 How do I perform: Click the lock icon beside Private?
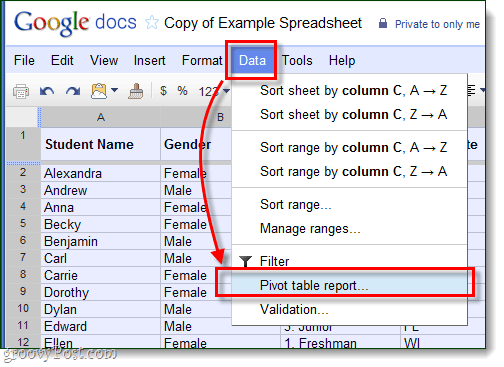point(383,23)
